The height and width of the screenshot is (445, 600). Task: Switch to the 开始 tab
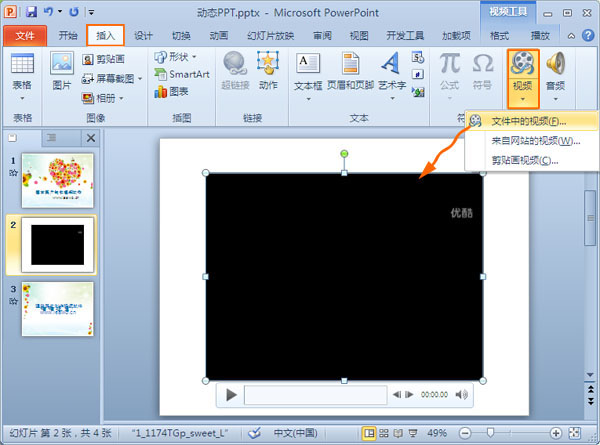coord(68,36)
